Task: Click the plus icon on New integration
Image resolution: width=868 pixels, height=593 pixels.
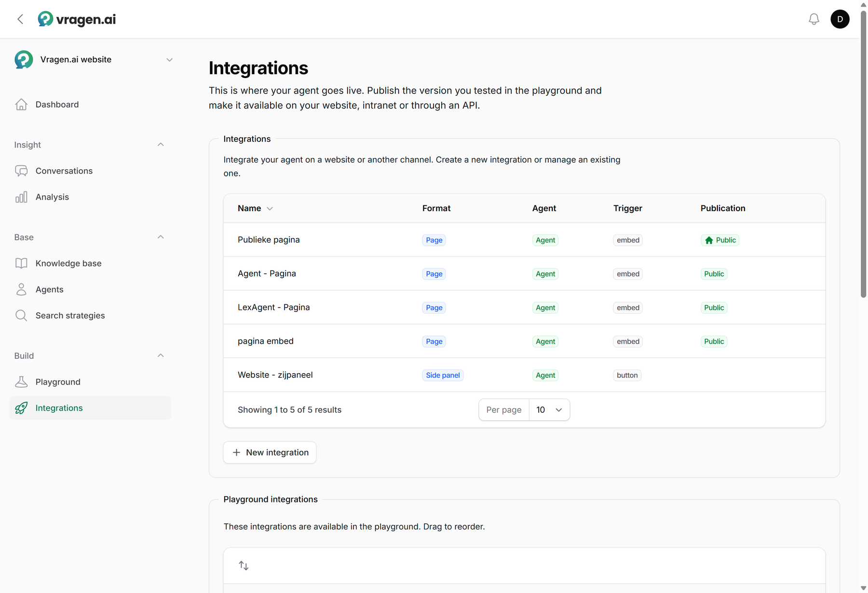Action: (x=236, y=452)
